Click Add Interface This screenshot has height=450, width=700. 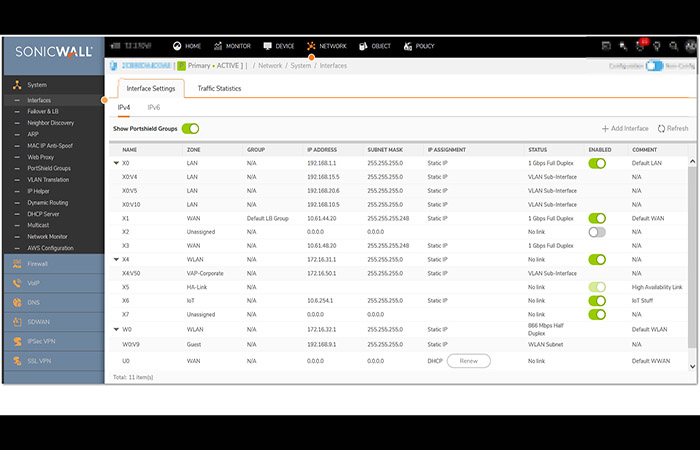625,129
